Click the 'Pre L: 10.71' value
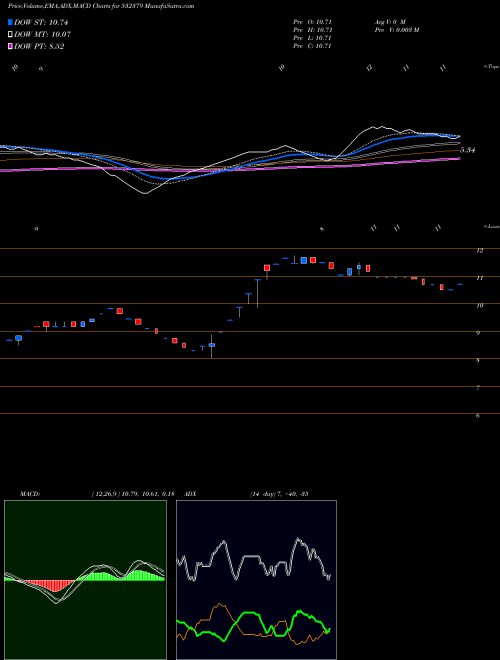The image size is (500, 660). (x=313, y=38)
